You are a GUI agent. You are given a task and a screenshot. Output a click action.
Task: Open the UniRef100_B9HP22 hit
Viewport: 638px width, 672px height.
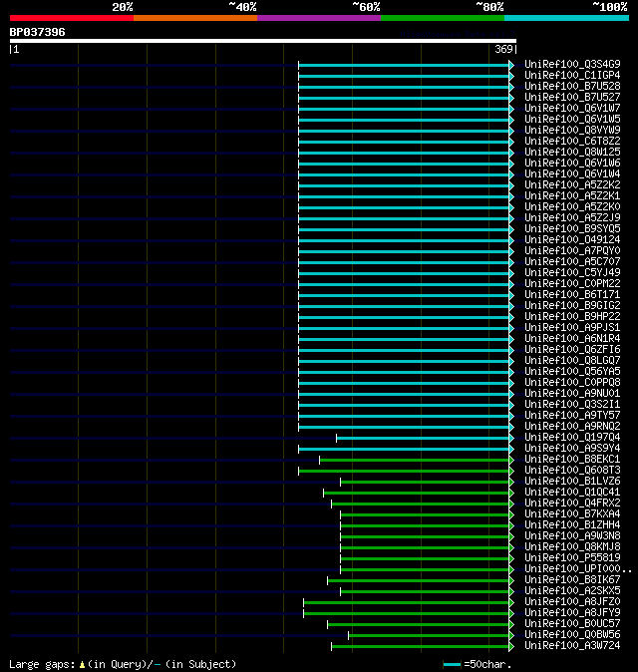tap(572, 316)
